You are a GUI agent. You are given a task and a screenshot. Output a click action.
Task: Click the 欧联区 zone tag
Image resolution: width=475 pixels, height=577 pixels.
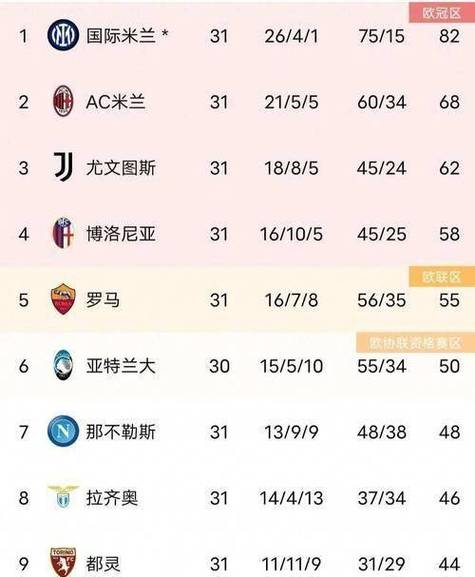point(442,277)
